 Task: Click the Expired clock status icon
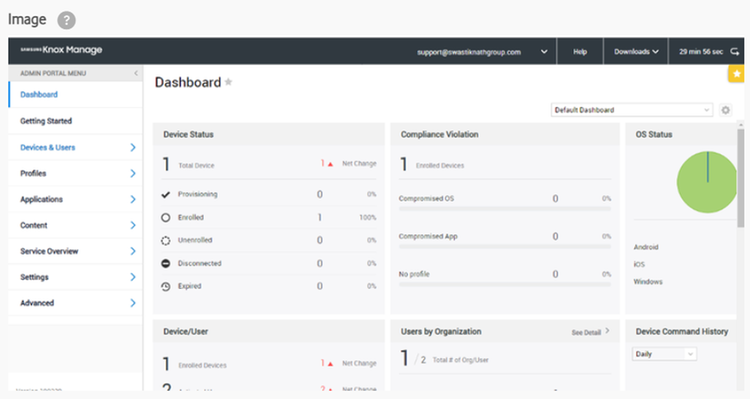[165, 287]
